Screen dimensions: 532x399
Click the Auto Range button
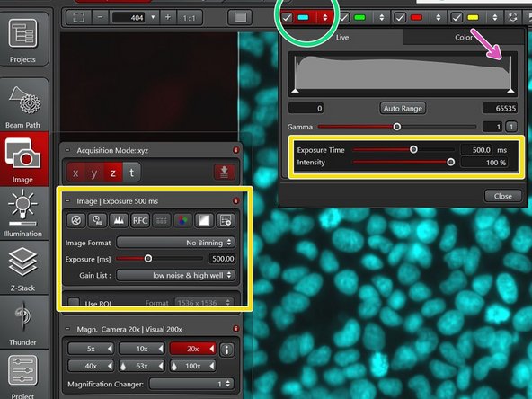(403, 109)
